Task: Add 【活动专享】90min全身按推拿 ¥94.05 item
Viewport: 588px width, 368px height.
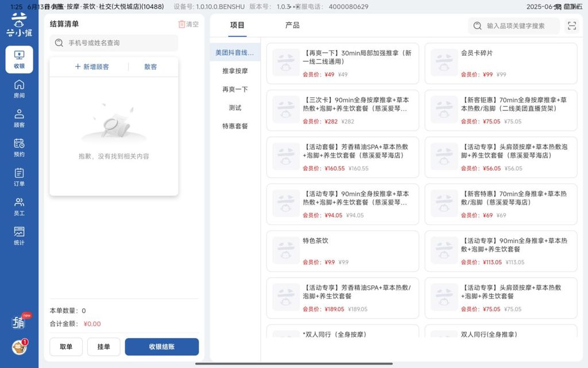Action: click(342, 204)
